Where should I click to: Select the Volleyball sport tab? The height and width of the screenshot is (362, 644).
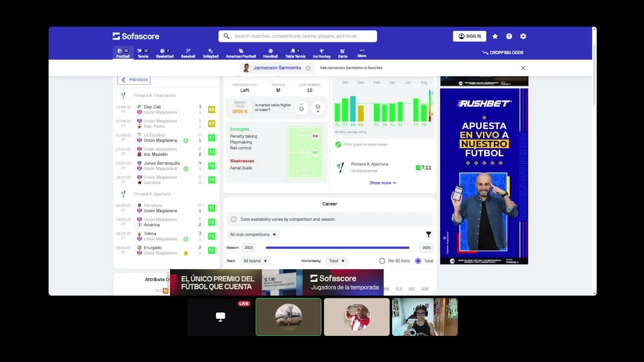click(x=210, y=53)
